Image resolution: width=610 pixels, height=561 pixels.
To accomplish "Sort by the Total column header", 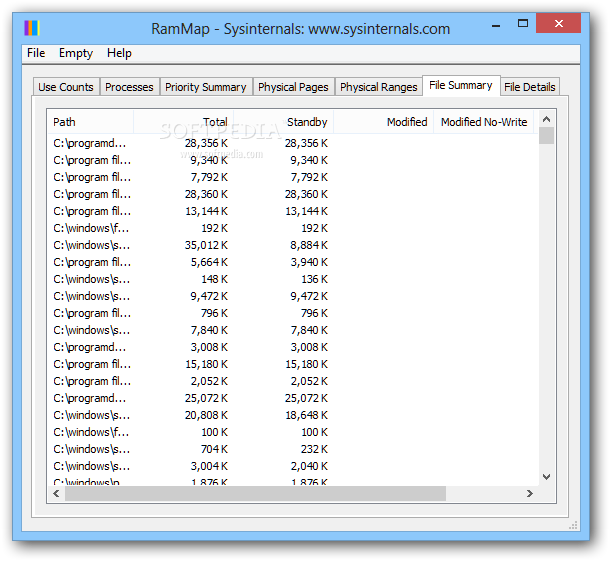I will click(183, 122).
